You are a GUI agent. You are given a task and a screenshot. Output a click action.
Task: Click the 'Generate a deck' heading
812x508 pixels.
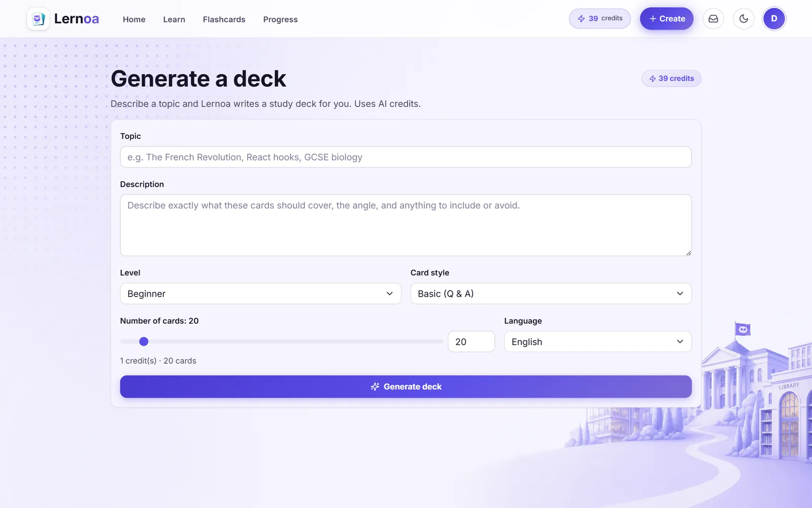(198, 79)
